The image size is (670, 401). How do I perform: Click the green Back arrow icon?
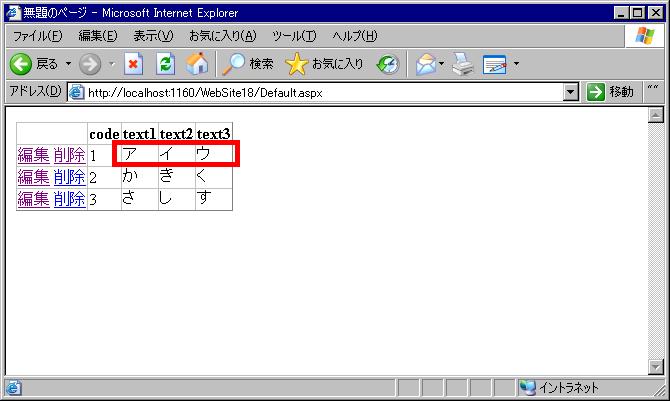point(21,64)
